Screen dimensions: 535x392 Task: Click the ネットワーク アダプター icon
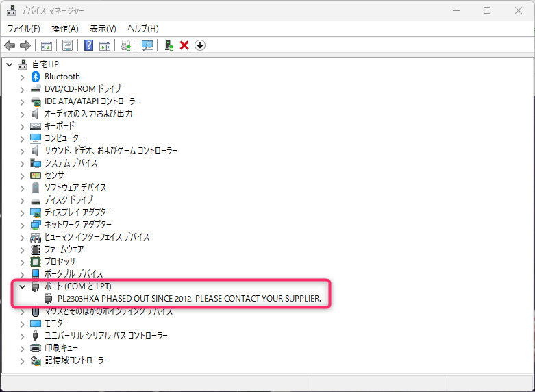[36, 225]
